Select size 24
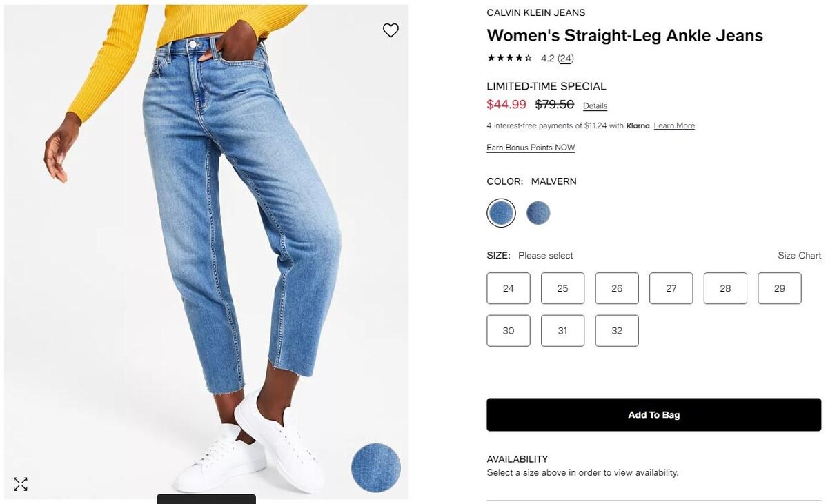 509,288
